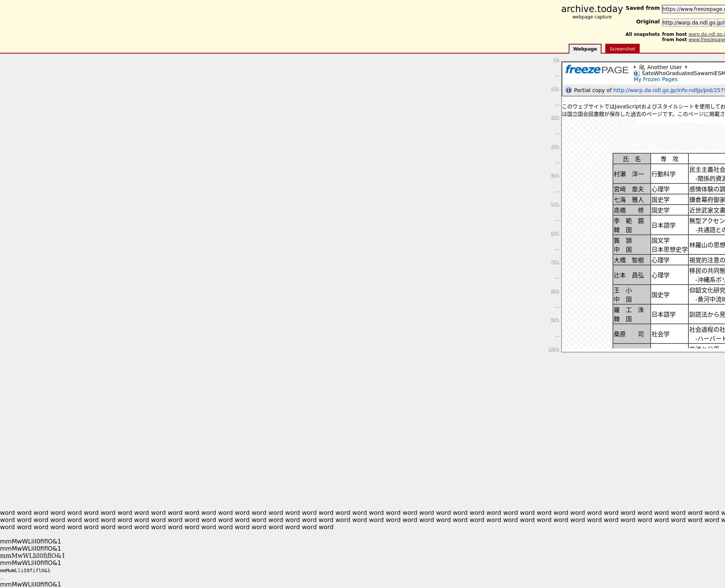Click the archive.today site title
This screenshot has height=588, width=725.
tap(592, 9)
